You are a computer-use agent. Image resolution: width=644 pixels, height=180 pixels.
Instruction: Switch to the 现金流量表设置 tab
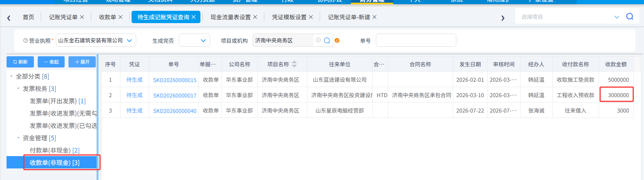[x=230, y=17]
